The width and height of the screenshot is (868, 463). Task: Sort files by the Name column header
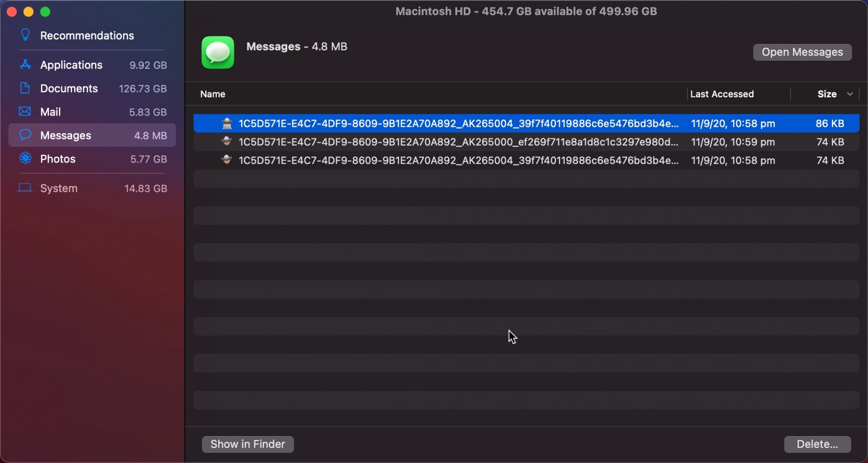coord(213,94)
